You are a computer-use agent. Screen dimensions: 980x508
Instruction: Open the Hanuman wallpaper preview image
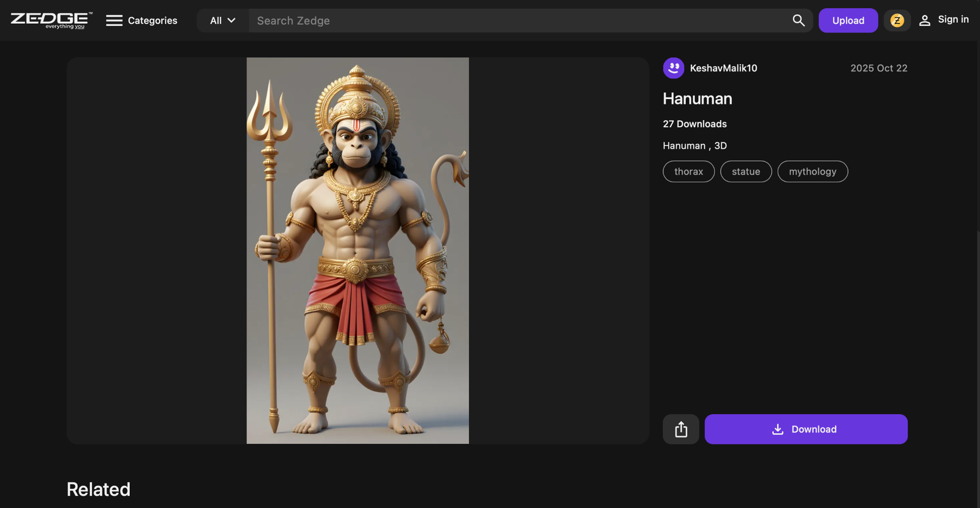coord(358,250)
